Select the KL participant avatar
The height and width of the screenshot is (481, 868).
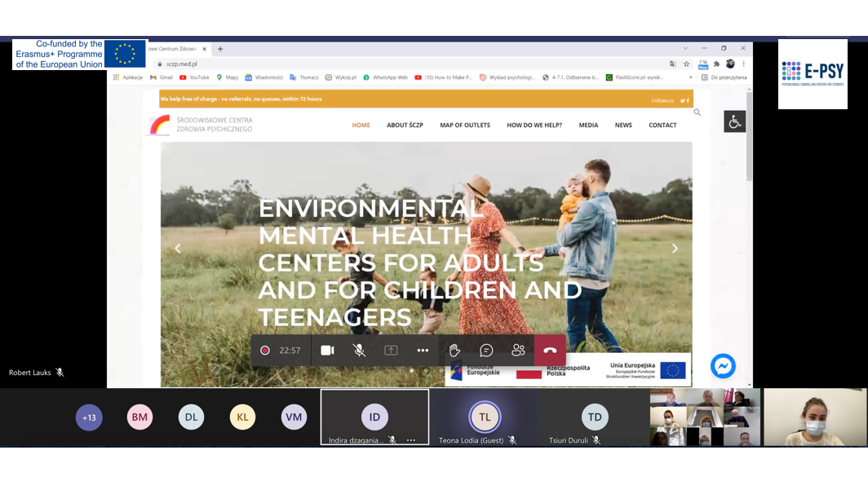coord(242,417)
